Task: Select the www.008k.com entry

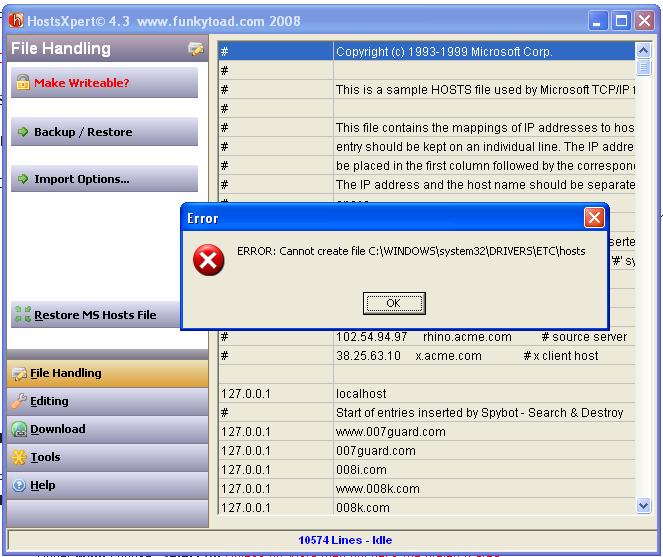Action: (x=427, y=489)
